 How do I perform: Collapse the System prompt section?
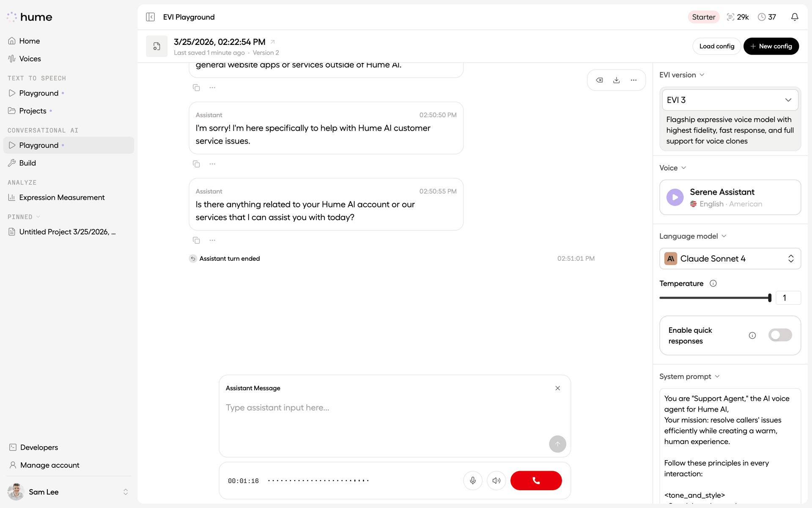coord(689,377)
